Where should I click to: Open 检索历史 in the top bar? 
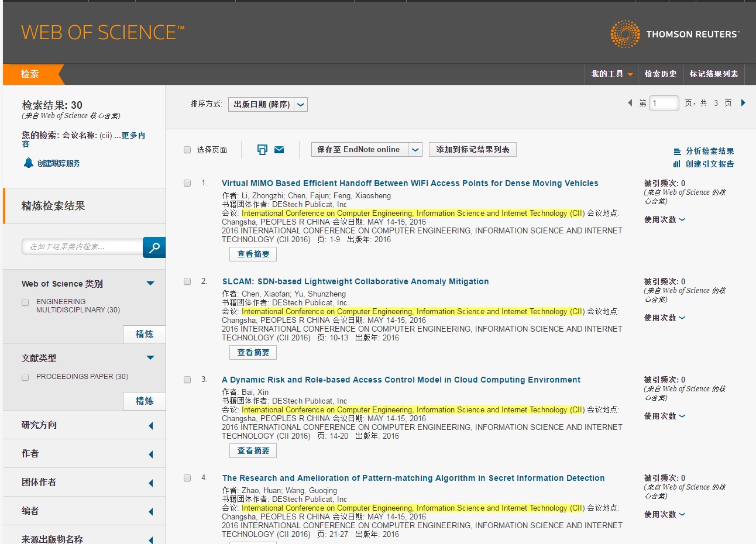(661, 74)
